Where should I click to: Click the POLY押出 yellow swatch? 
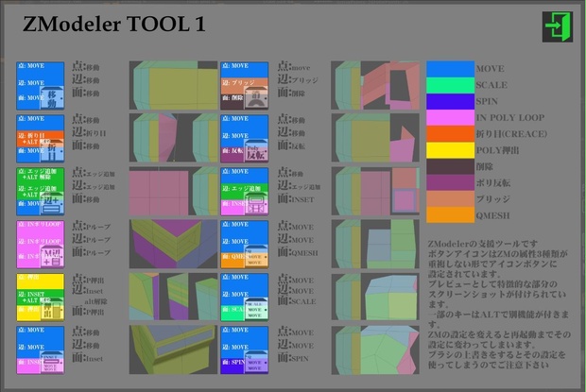450,150
